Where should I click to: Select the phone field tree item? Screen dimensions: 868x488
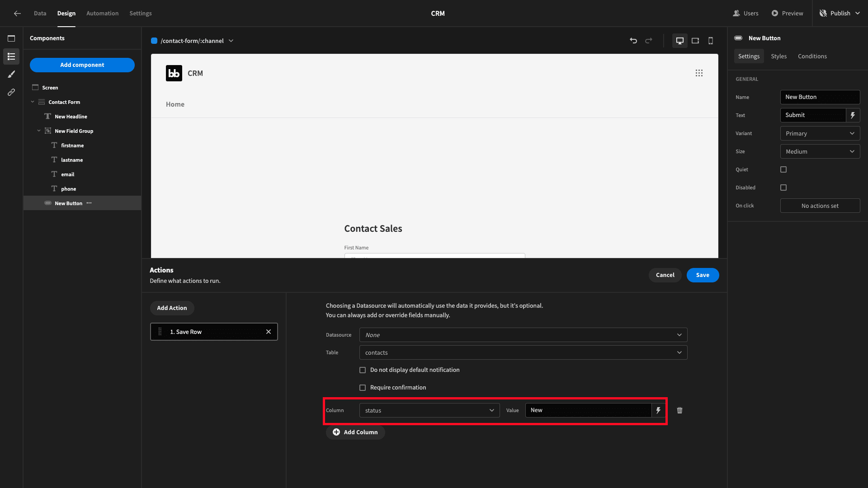[x=68, y=189]
